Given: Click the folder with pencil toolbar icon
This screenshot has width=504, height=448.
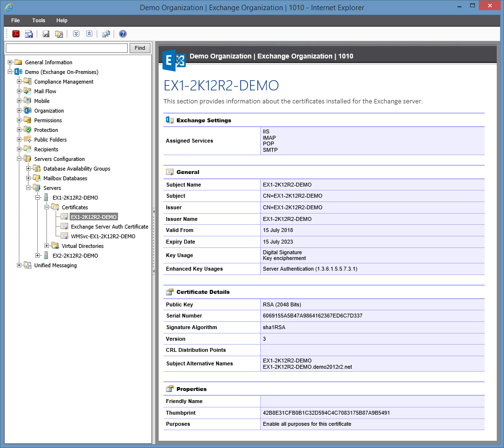Looking at the screenshot, I should pyautogui.click(x=59, y=34).
